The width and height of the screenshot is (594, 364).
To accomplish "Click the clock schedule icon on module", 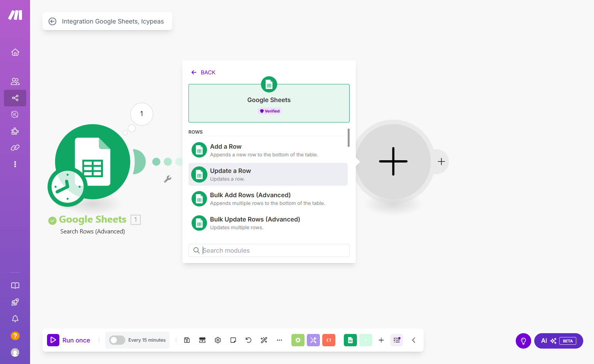I will pyautogui.click(x=67, y=187).
